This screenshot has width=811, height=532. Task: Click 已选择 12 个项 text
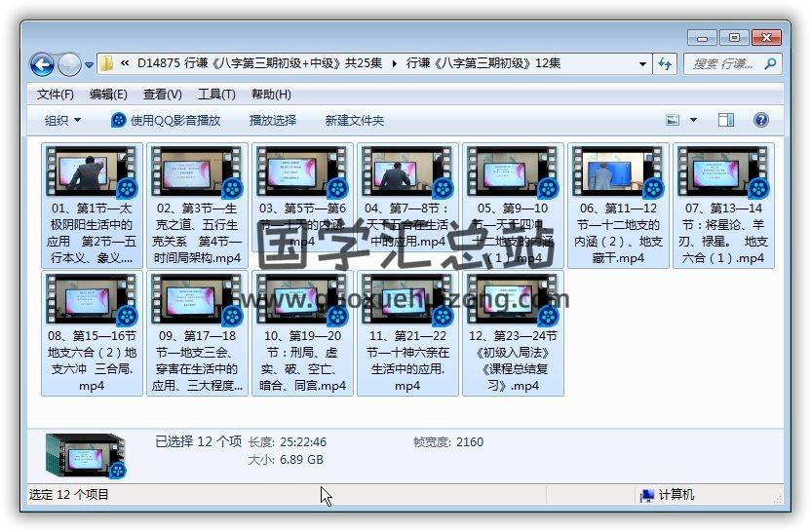click(x=198, y=441)
